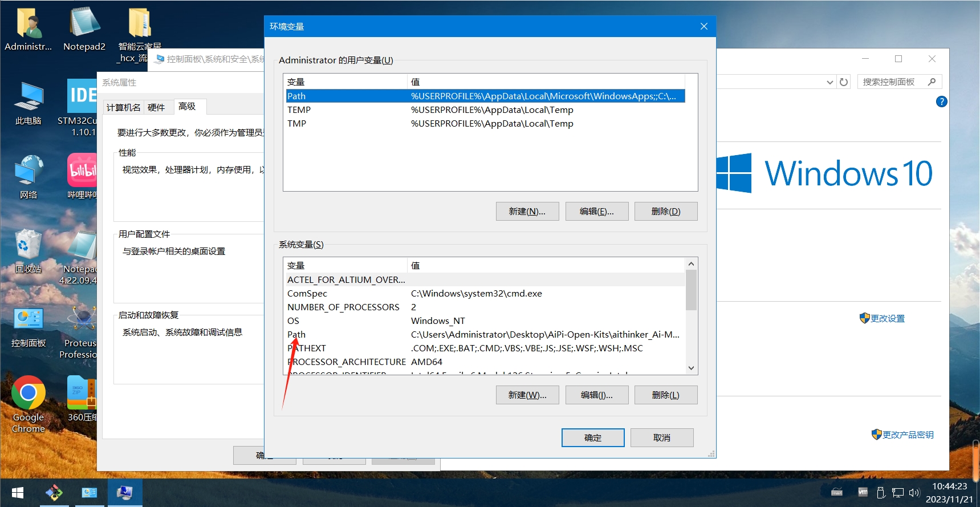Open the Administrator folder desktop icon
Viewport: 980px width, 507px height.
point(28,30)
